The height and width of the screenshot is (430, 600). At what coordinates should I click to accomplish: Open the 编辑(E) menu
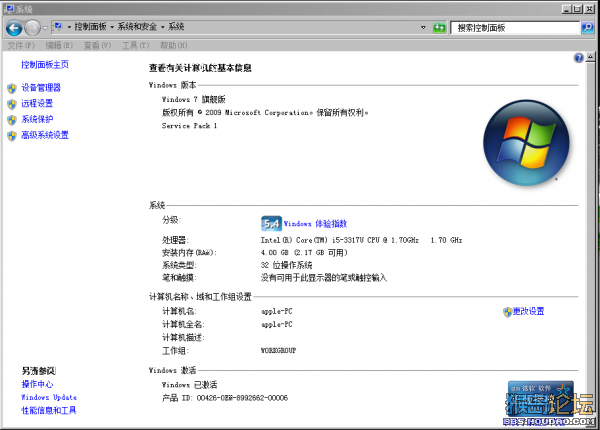click(59, 46)
